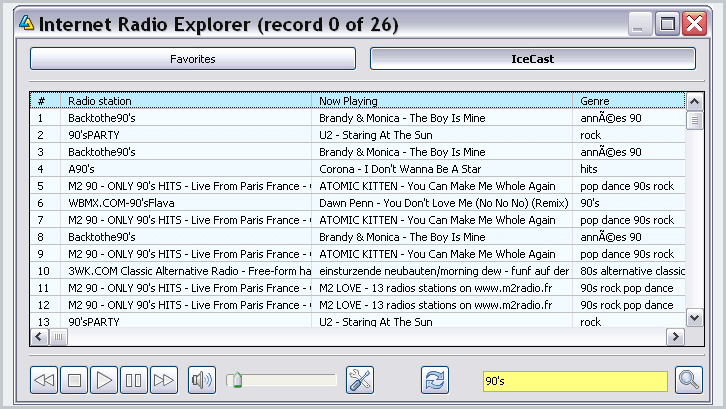The width and height of the screenshot is (726, 409).
Task: Click the vertical scrollbar down arrow
Action: 695,318
